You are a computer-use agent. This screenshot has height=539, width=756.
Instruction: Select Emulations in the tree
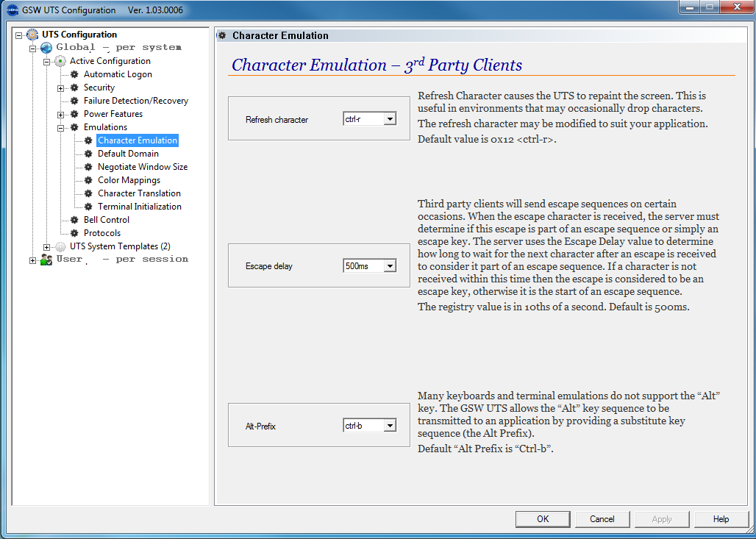click(105, 127)
